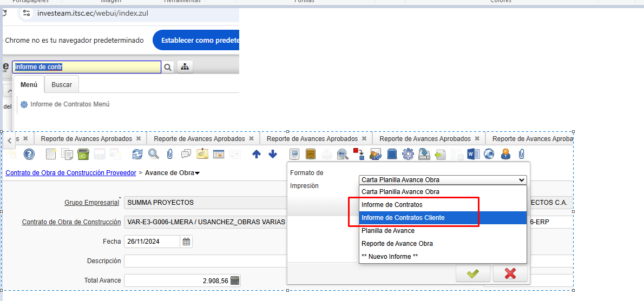Viewport: 644px width, 301px height.
Task: Switch to the Buscar tab
Action: coord(62,85)
